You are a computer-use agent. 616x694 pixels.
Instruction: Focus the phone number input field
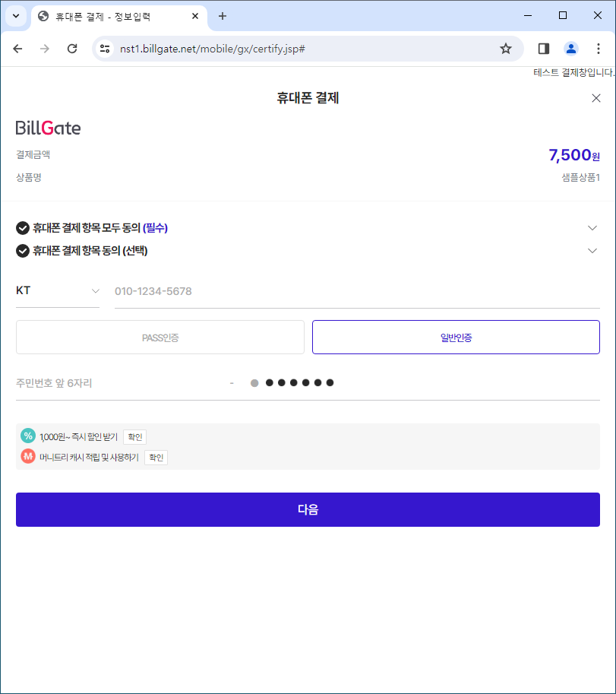click(357, 291)
